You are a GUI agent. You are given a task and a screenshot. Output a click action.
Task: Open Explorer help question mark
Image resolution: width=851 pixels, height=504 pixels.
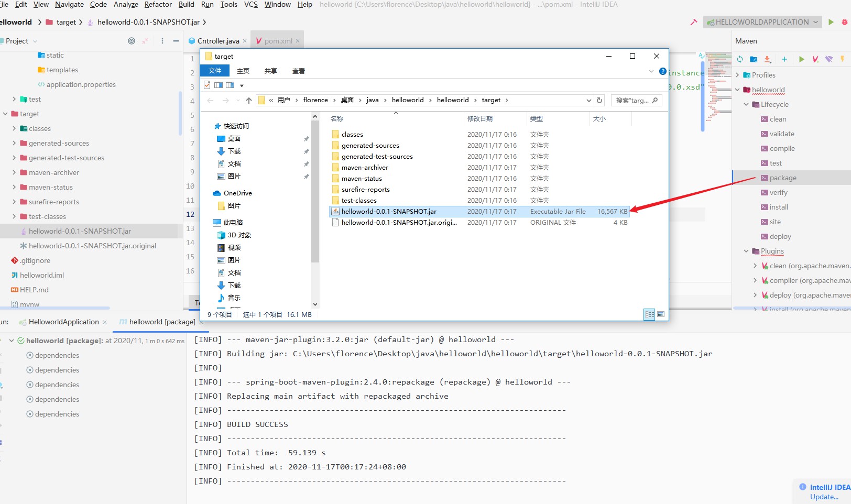click(663, 71)
